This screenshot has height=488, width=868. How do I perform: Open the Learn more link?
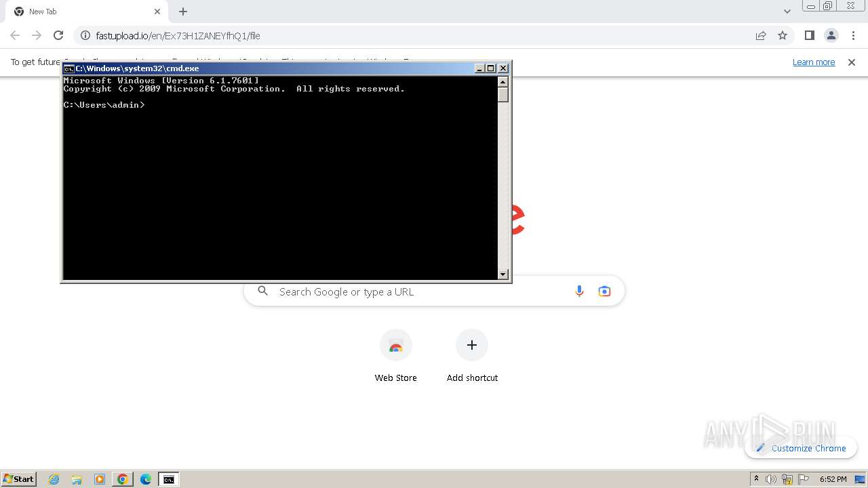pyautogui.click(x=814, y=62)
